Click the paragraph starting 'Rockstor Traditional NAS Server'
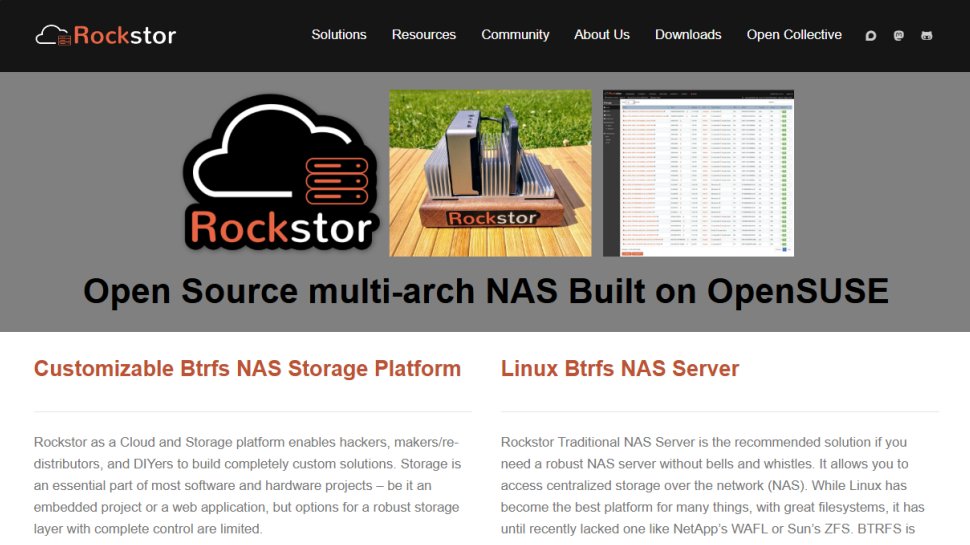970x545 pixels. coord(713,485)
